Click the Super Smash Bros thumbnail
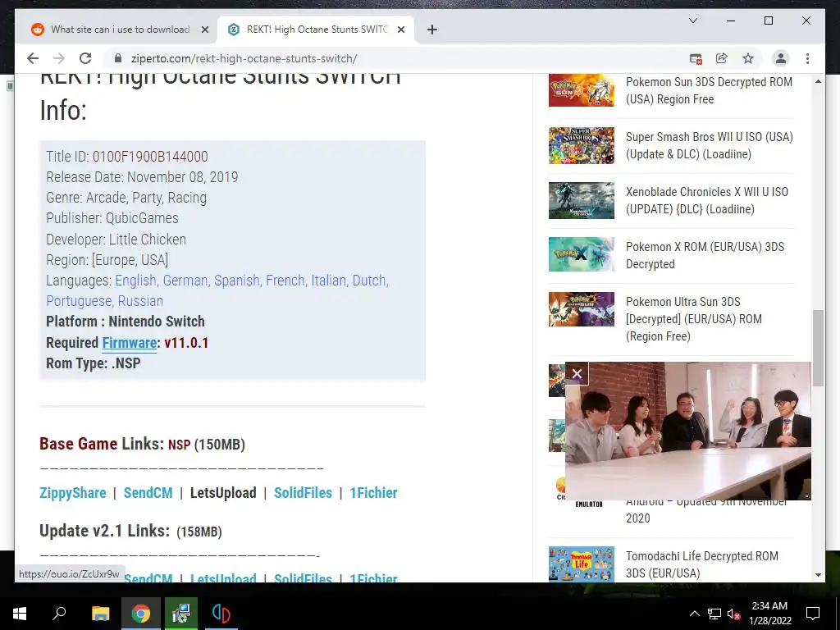This screenshot has height=630, width=840. pos(582,145)
